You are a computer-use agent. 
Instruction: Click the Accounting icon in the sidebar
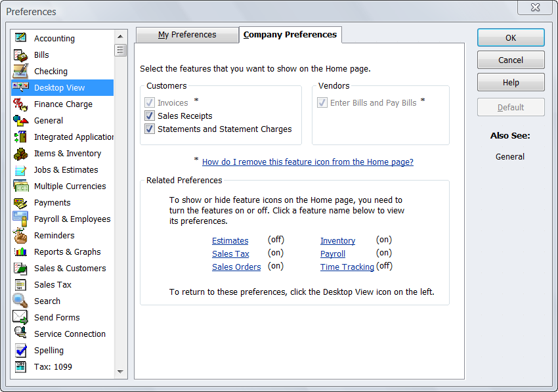(20, 38)
